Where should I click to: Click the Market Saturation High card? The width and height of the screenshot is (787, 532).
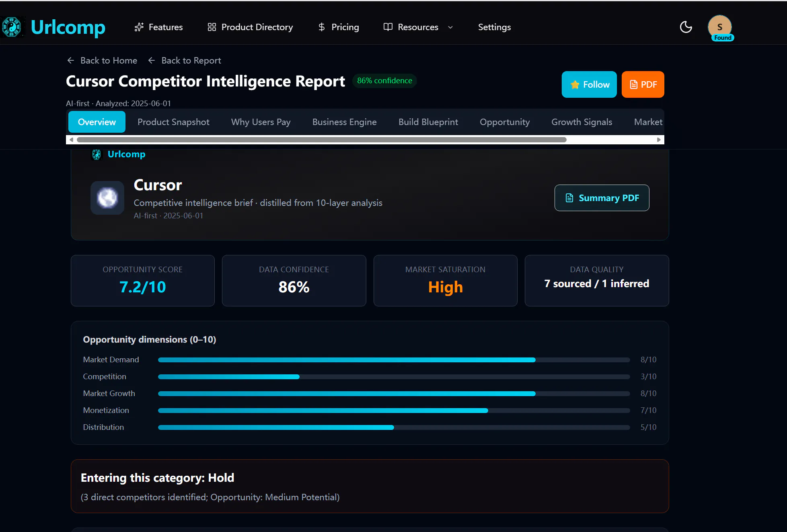click(446, 281)
